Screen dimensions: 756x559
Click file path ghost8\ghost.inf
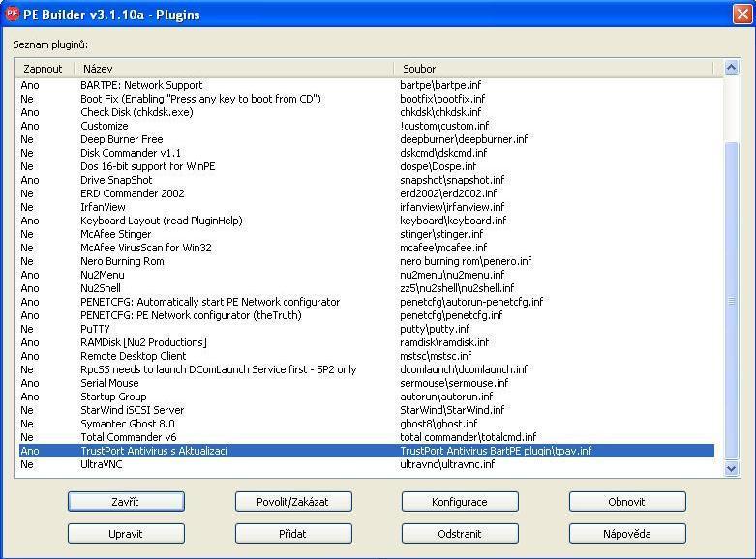tap(438, 424)
